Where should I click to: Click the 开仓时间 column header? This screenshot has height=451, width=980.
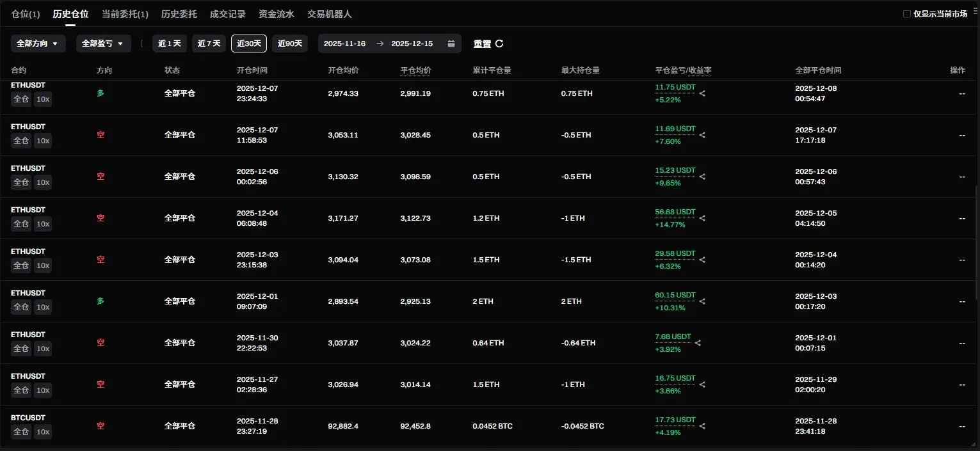pyautogui.click(x=252, y=70)
